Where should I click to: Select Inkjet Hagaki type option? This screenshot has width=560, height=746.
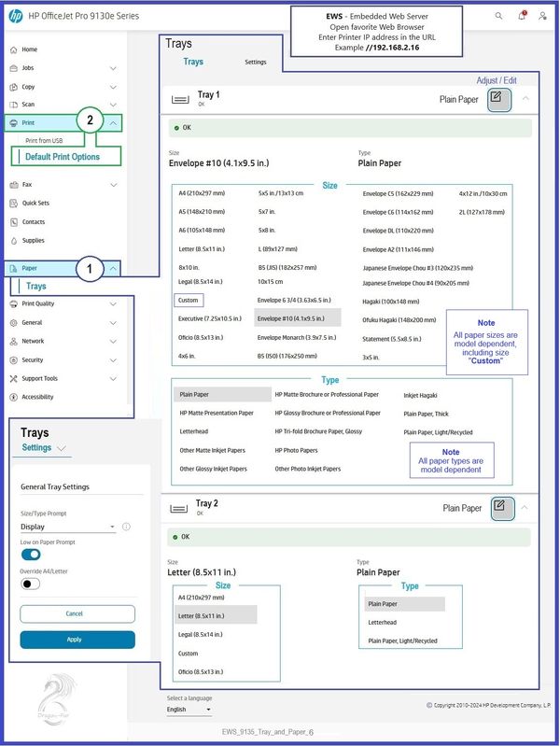tap(420, 395)
